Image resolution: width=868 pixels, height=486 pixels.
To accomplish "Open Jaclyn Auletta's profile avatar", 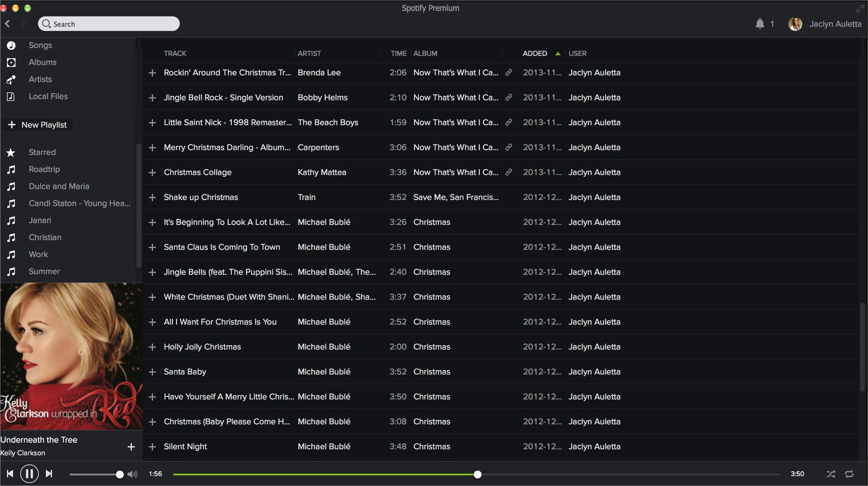I will pos(795,24).
